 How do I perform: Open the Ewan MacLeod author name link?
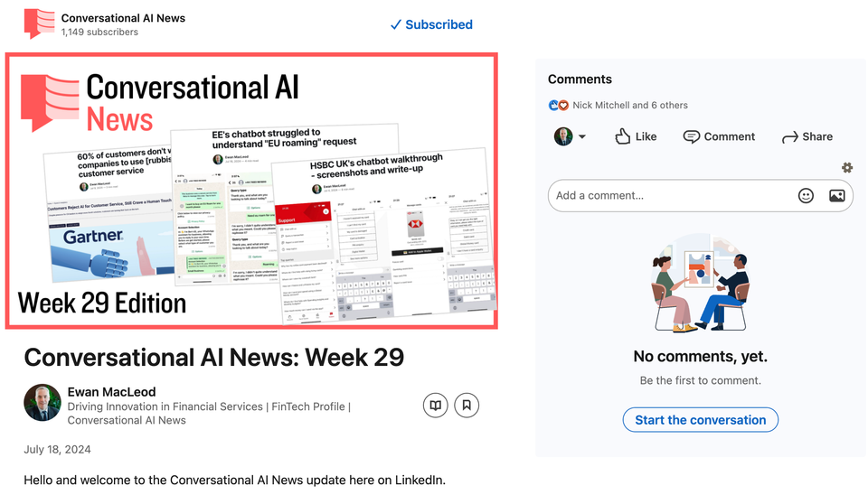pyautogui.click(x=111, y=392)
